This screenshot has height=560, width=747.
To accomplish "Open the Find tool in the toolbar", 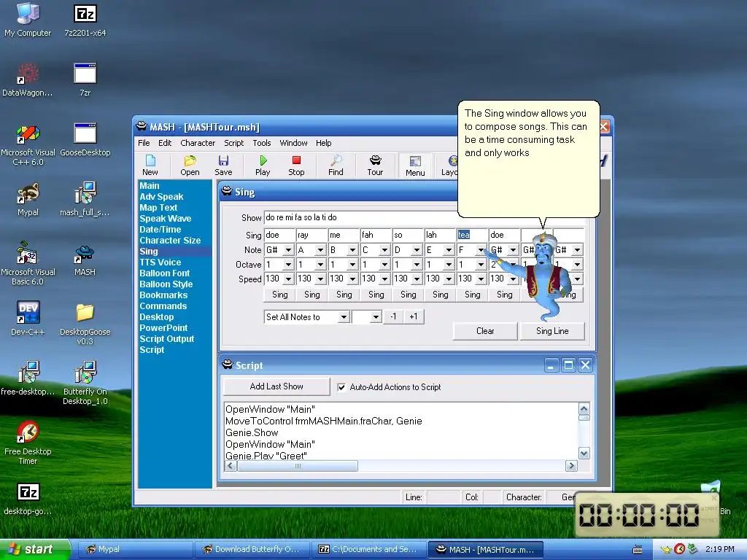I will (336, 166).
